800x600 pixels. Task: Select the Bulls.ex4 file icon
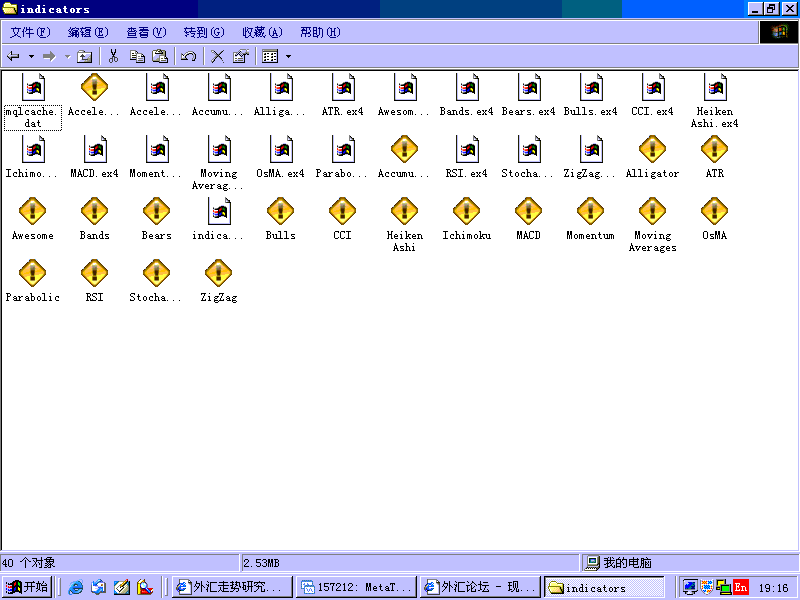point(591,87)
